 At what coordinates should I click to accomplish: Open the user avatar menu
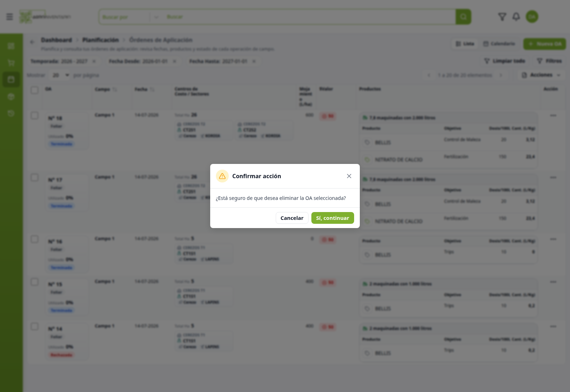[x=532, y=17]
